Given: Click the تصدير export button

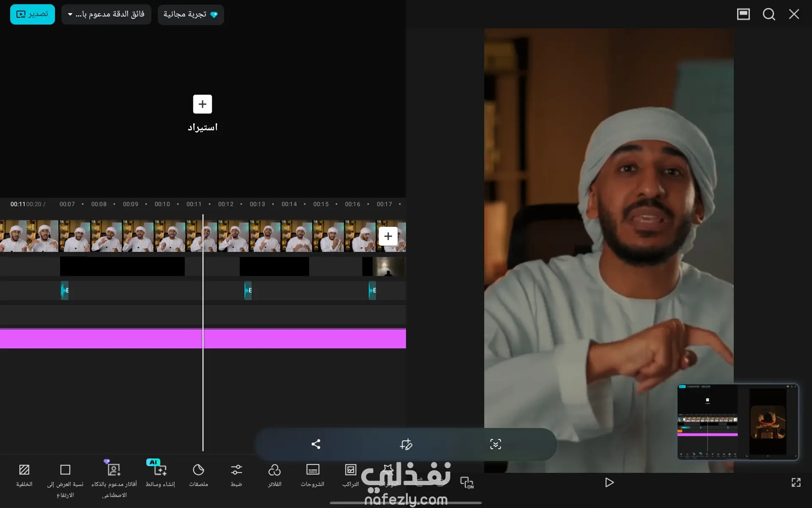Looking at the screenshot, I should 33,14.
